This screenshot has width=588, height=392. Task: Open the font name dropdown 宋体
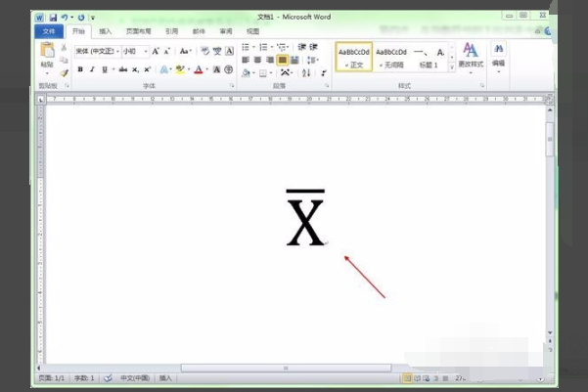tap(117, 52)
